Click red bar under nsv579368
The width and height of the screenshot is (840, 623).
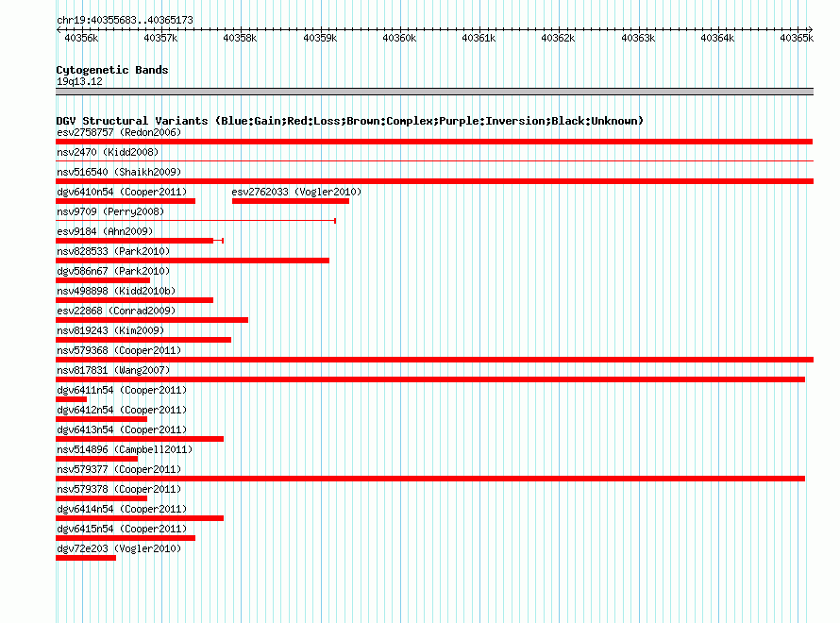click(434, 360)
